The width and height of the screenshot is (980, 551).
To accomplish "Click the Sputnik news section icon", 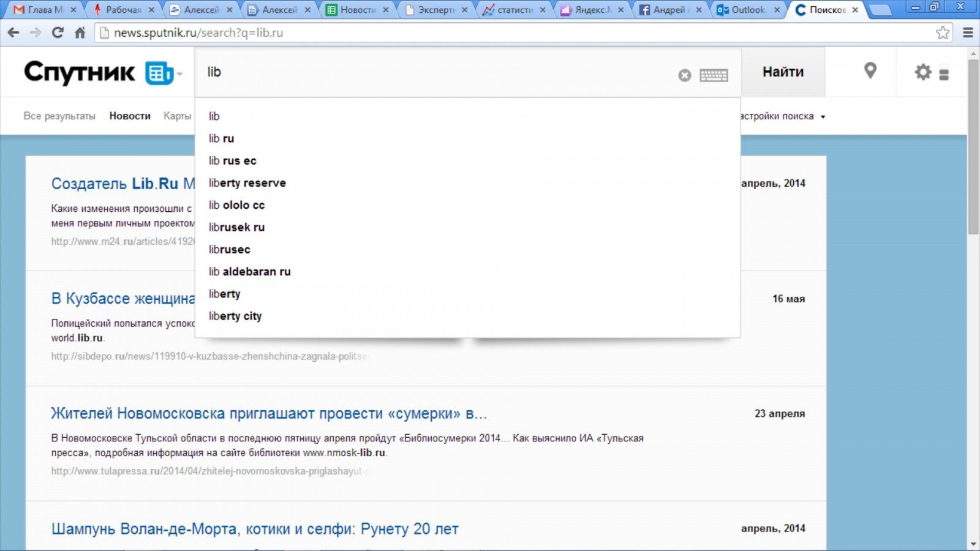I will pyautogui.click(x=159, y=73).
